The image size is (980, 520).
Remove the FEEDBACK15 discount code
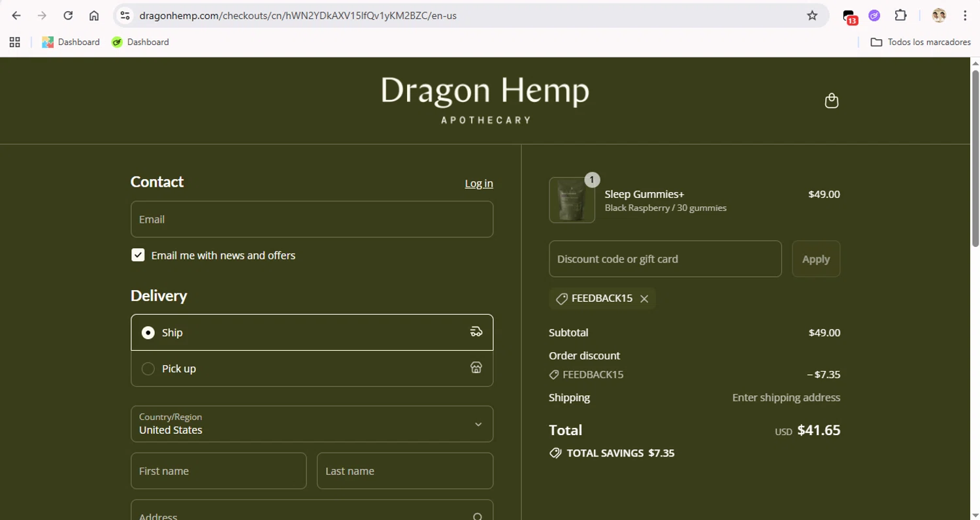click(x=644, y=299)
